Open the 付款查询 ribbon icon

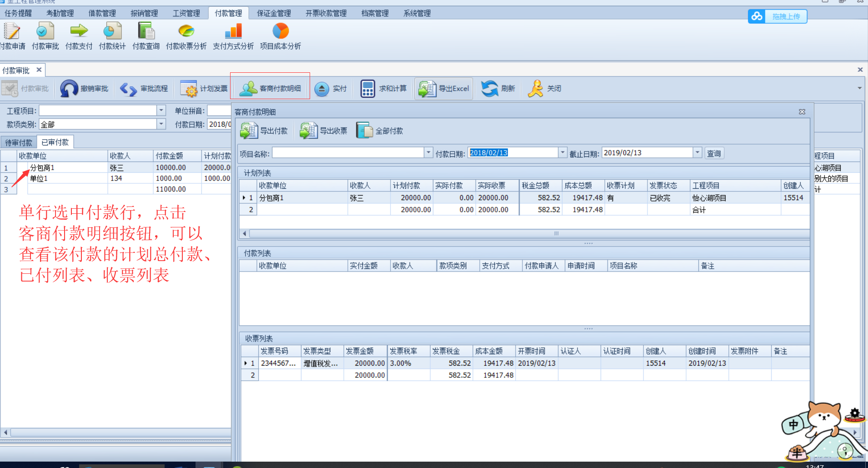pyautogui.click(x=146, y=36)
